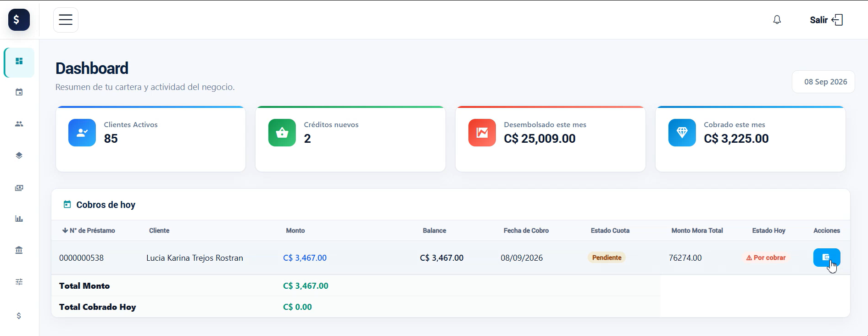
Task: Click the blue C$ 3,467.00 monto link
Action: click(x=305, y=258)
